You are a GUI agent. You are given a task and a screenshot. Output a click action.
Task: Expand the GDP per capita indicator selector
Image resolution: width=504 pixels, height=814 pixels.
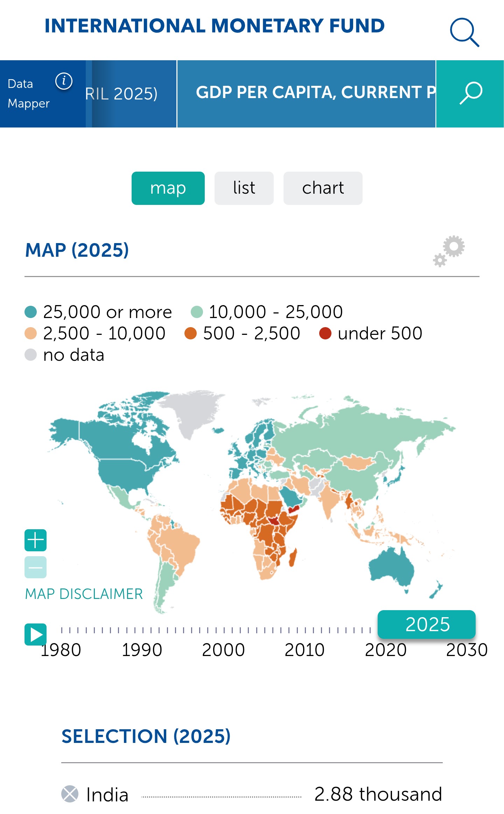306,94
